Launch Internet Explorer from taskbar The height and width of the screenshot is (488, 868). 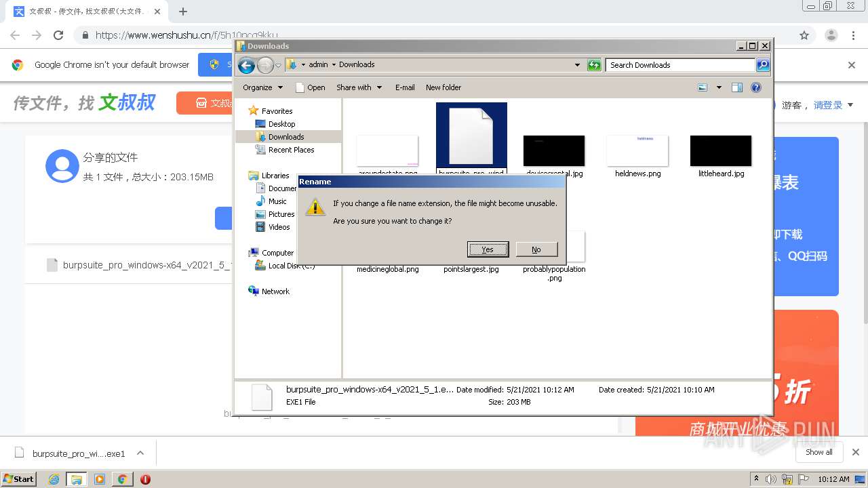point(54,479)
